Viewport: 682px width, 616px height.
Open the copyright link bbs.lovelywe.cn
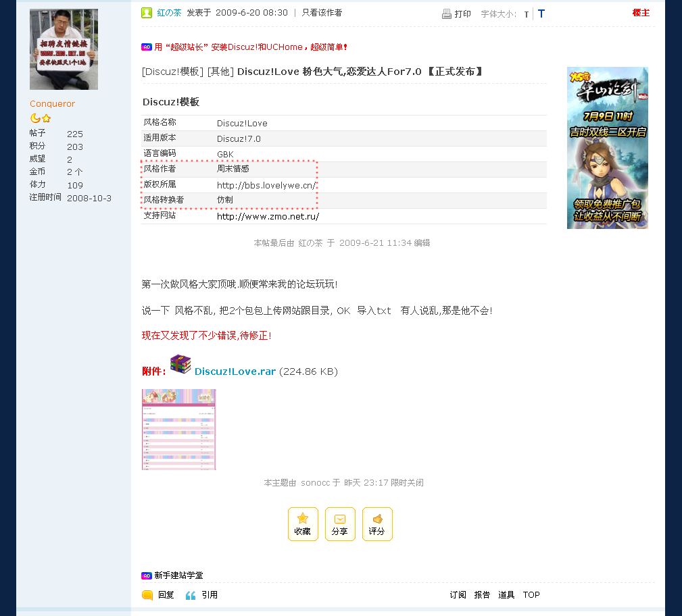[x=266, y=185]
